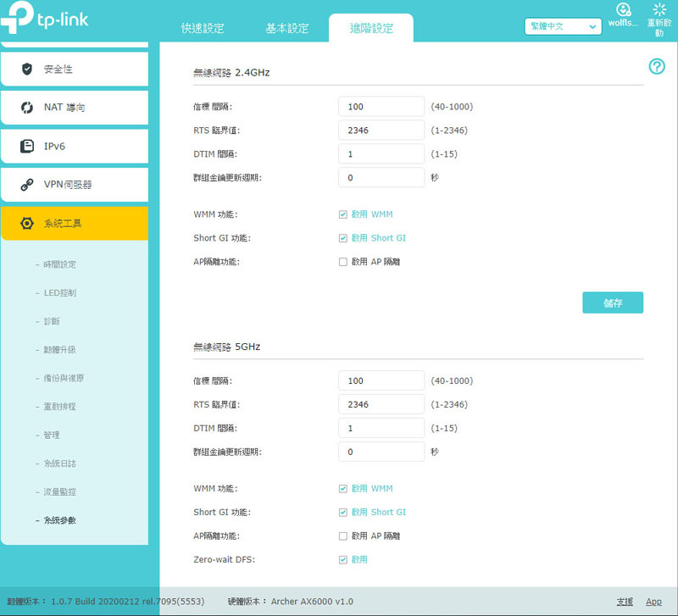Click the 2.4GHz RTS 臨界值 input field
Viewport: 678px width, 616px height.
tap(381, 130)
